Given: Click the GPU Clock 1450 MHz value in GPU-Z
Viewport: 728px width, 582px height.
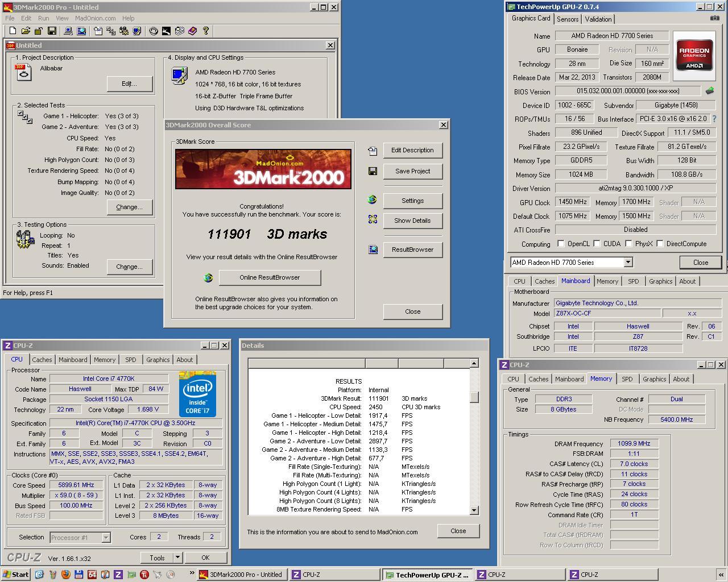Looking at the screenshot, I should [573, 202].
